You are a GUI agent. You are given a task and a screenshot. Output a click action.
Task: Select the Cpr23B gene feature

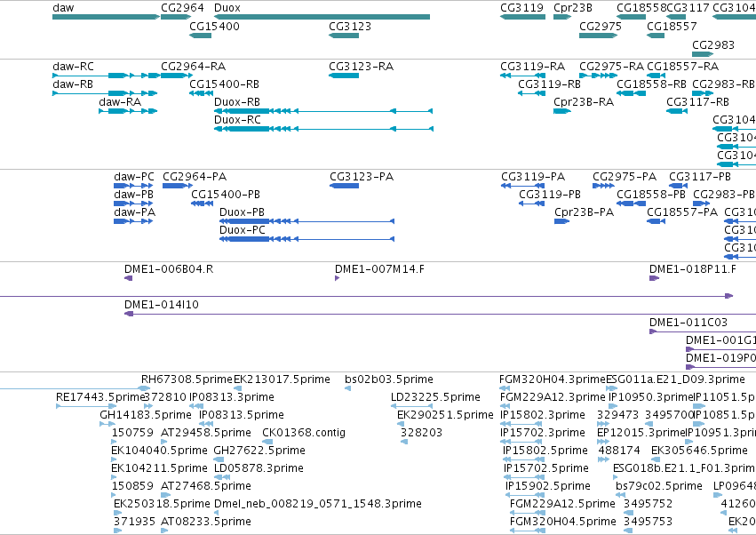tap(562, 17)
